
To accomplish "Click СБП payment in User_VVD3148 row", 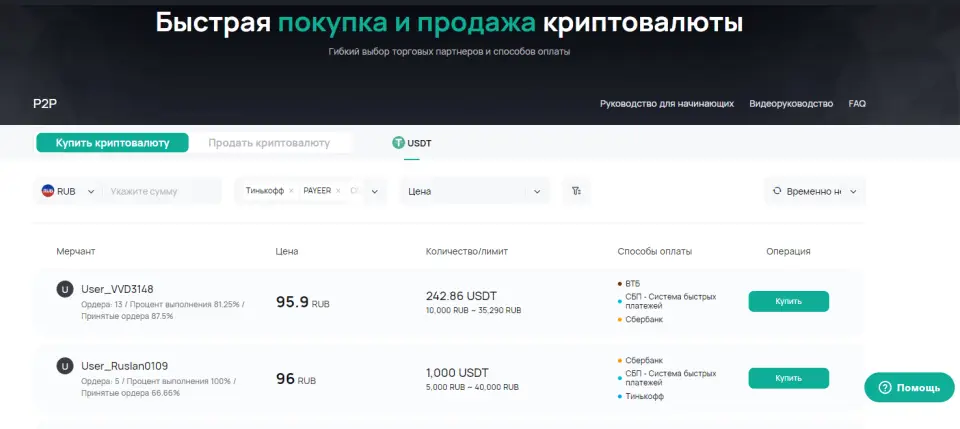I will (670, 301).
